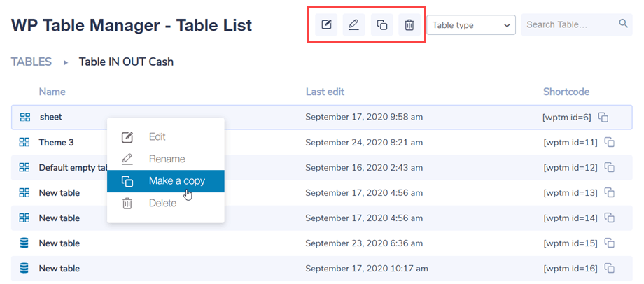Copy shortcode for wptm id=11

610,143
